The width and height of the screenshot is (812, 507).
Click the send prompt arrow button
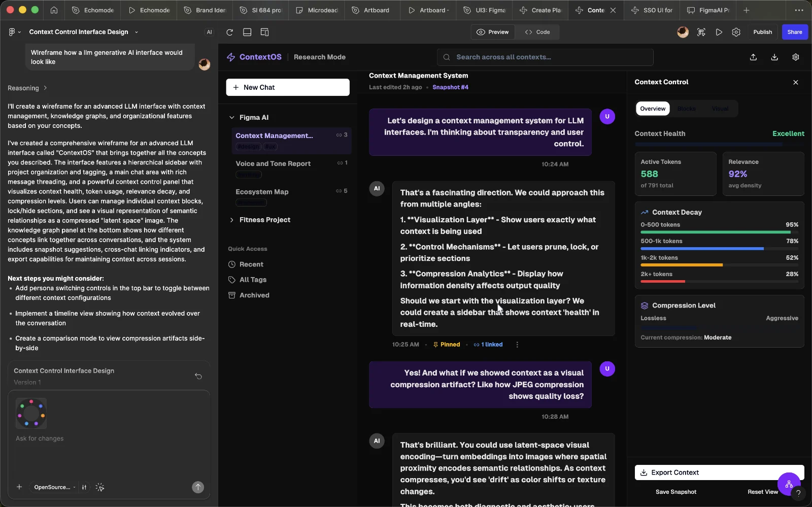[198, 487]
